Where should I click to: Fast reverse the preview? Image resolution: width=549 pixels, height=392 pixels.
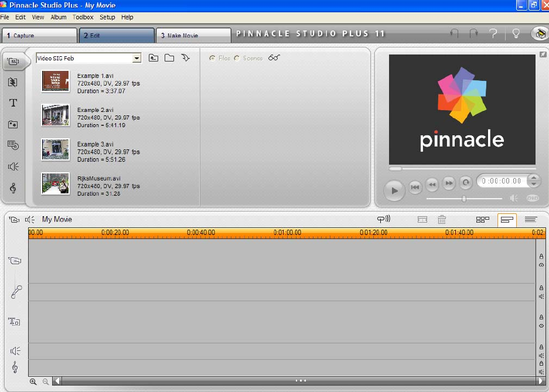432,185
